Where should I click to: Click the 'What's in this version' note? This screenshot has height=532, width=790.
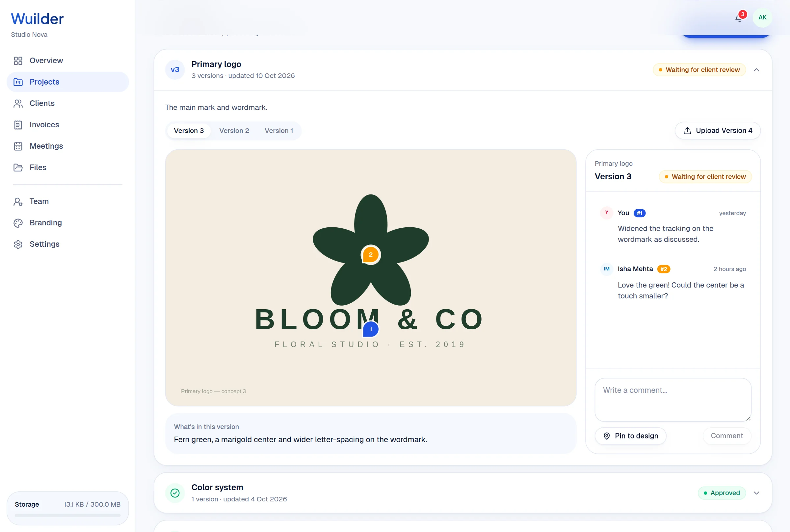pyautogui.click(x=371, y=434)
